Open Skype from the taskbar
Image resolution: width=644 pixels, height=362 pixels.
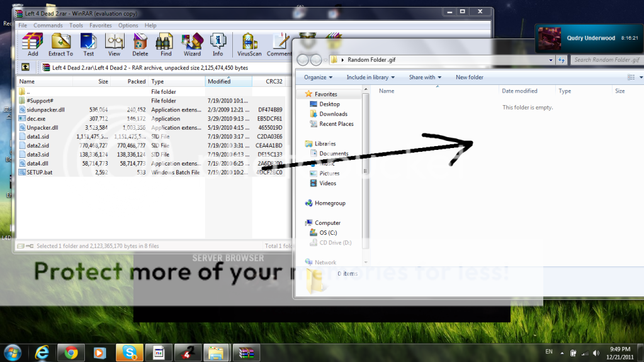pos(130,353)
